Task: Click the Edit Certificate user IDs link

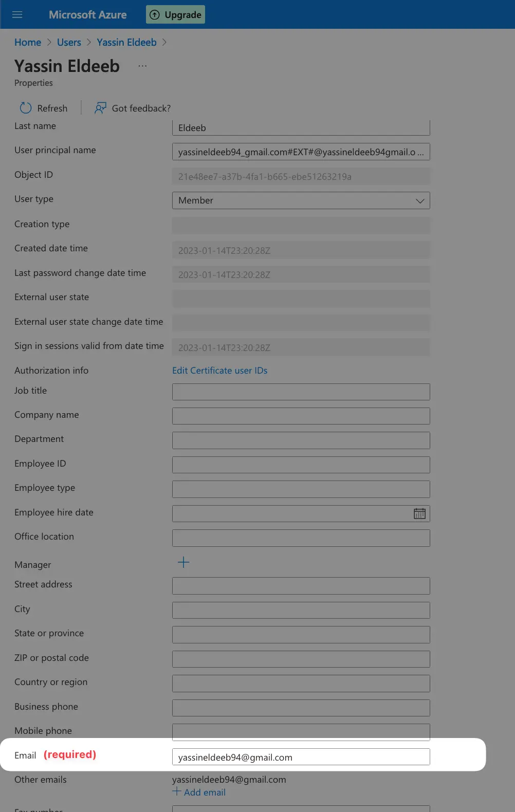Action: pyautogui.click(x=220, y=370)
